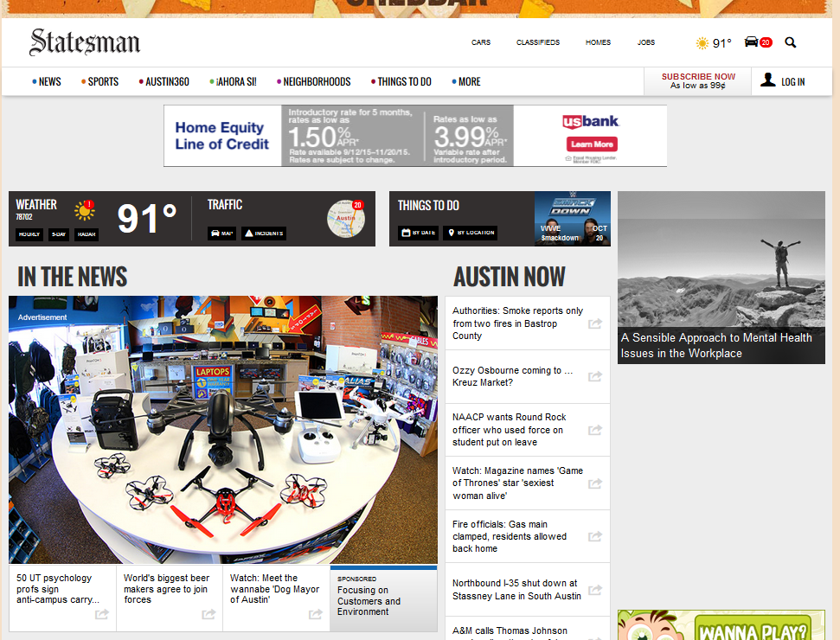Open the drone store advertisement image
This screenshot has width=840, height=640.
223,430
